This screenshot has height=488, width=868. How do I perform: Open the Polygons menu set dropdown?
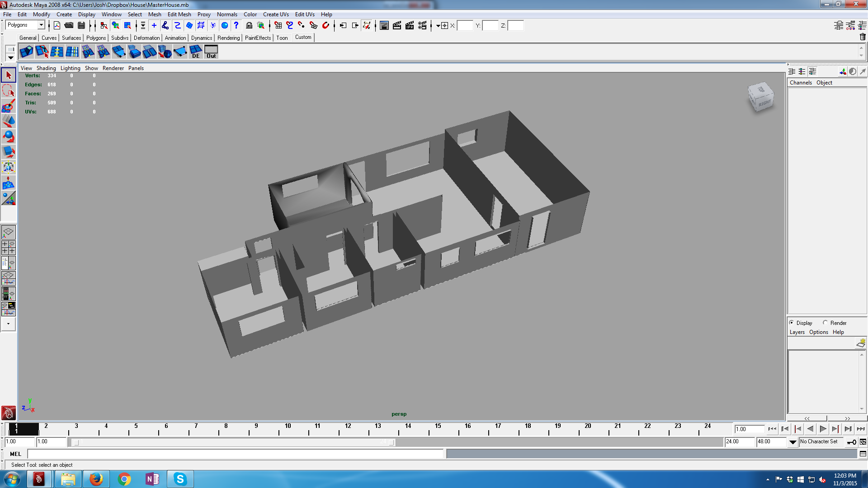click(41, 25)
